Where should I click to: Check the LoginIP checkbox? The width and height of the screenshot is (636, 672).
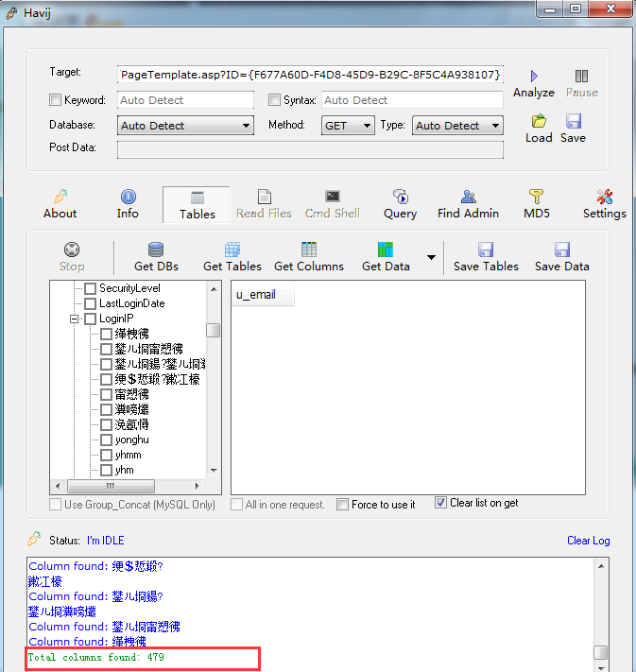coord(90,319)
